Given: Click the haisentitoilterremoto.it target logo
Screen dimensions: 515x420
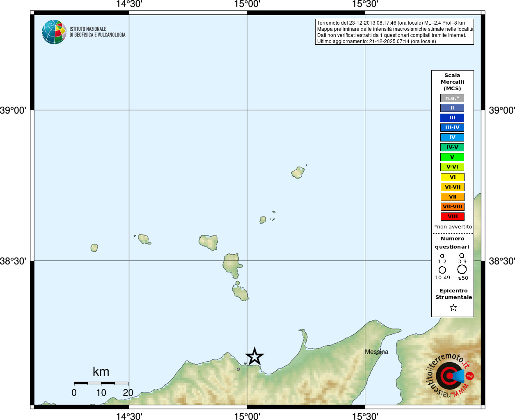Looking at the screenshot, I should point(450,375).
